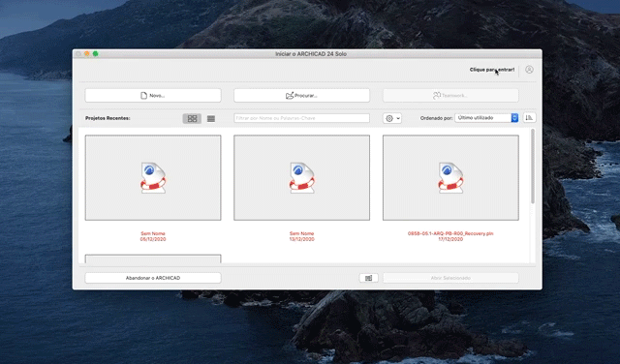Switch to list view of recent projects
The height and width of the screenshot is (364, 620).
click(211, 118)
